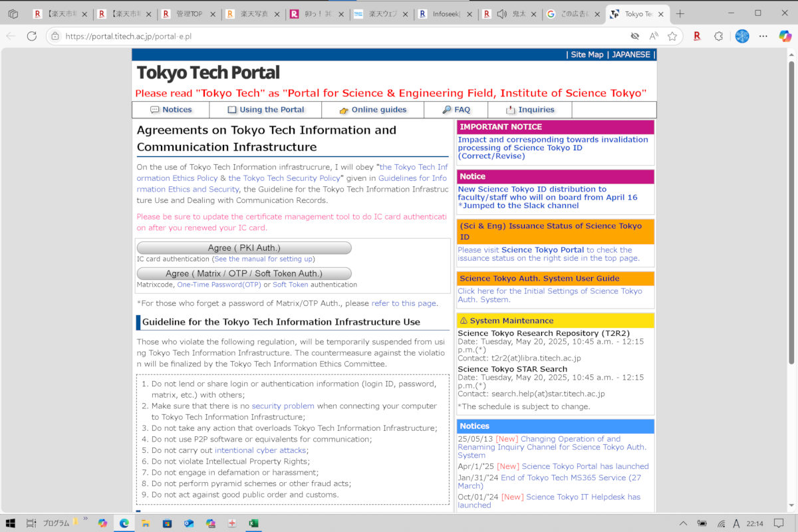
Task: Click the tracking prevention eye icon
Action: pos(635,36)
